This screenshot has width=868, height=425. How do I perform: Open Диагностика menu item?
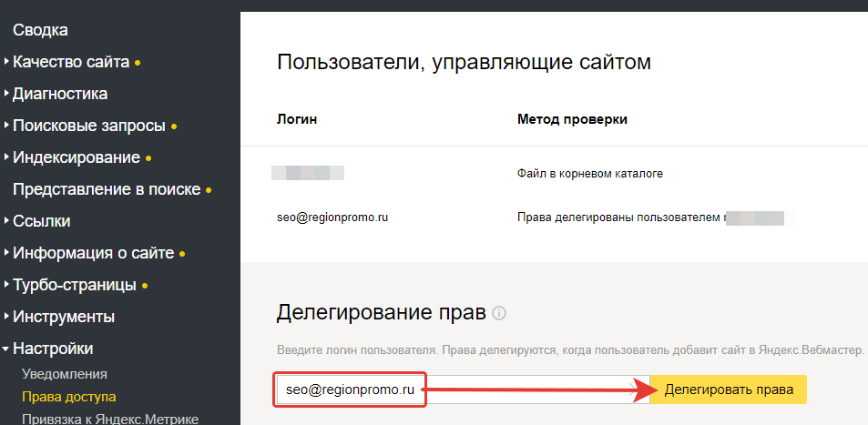click(60, 94)
